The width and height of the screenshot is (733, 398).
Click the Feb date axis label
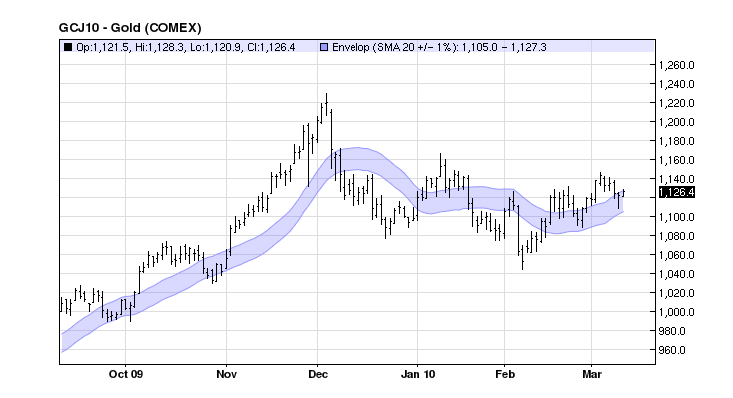pos(505,374)
